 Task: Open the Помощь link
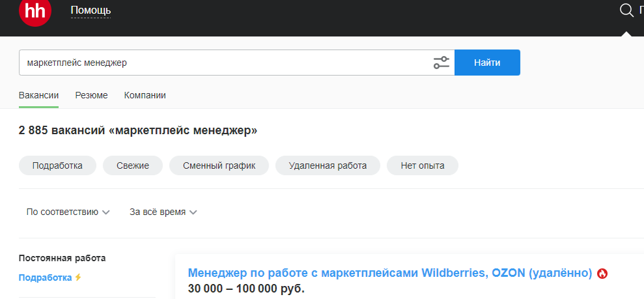(91, 10)
